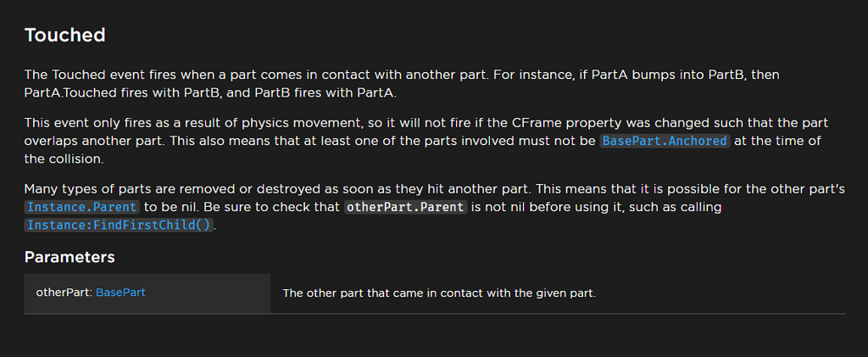Open the BasePart.Anchored reference link

[x=665, y=141]
